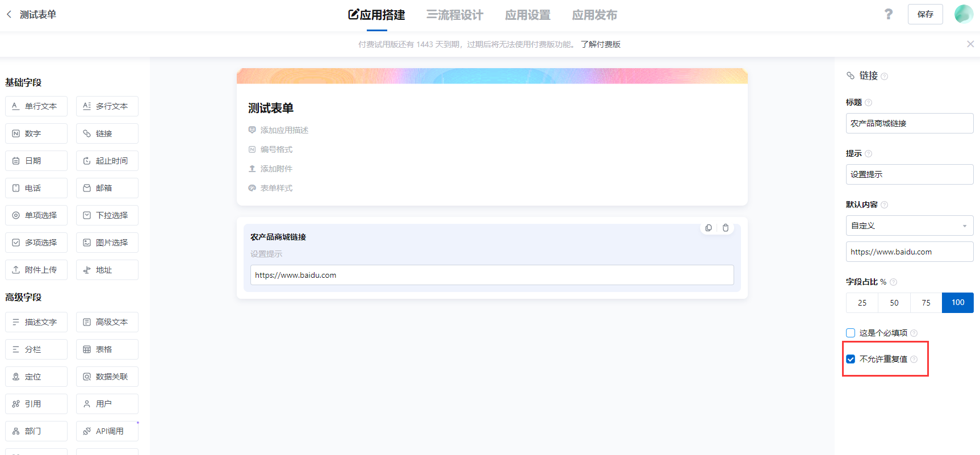Image resolution: width=980 pixels, height=455 pixels.
Task: Add a 链接 field from the palette
Action: [x=107, y=133]
